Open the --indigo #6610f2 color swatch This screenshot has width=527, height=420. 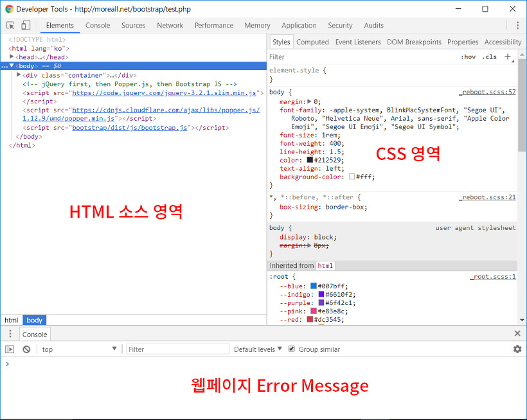click(321, 294)
